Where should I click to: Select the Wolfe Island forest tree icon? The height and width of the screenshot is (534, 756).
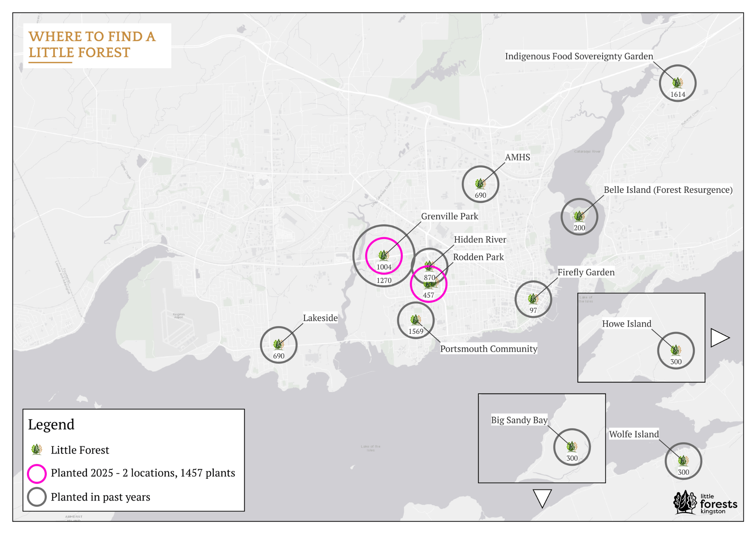pyautogui.click(x=683, y=460)
